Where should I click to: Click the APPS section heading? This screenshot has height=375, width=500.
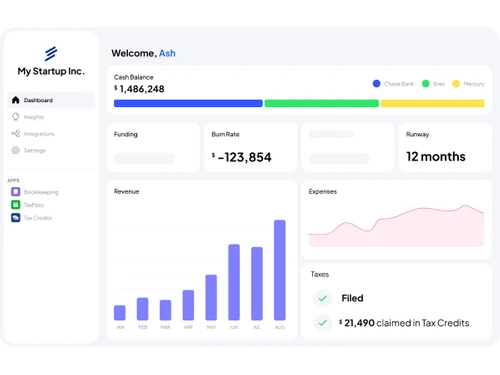coord(13,180)
